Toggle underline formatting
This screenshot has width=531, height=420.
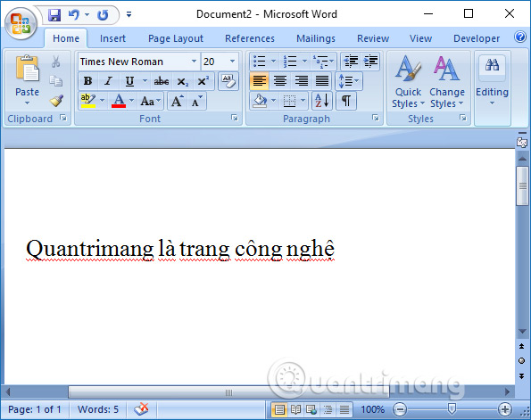[x=129, y=81]
